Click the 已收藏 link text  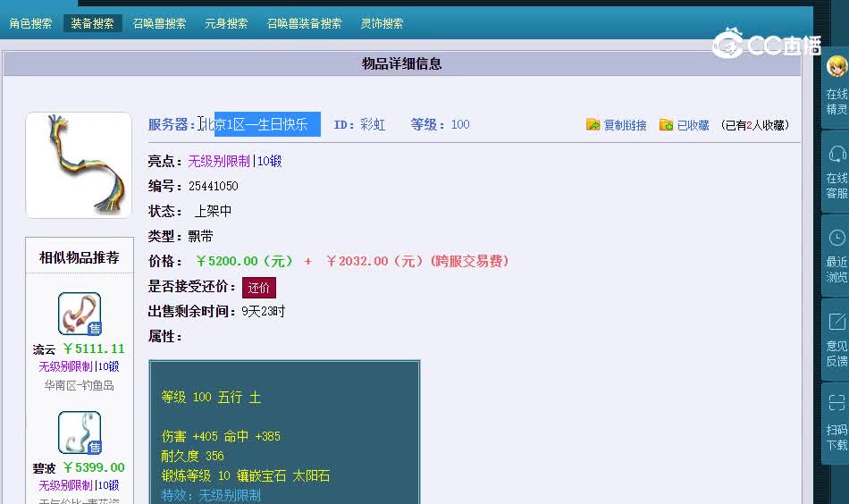[693, 125]
